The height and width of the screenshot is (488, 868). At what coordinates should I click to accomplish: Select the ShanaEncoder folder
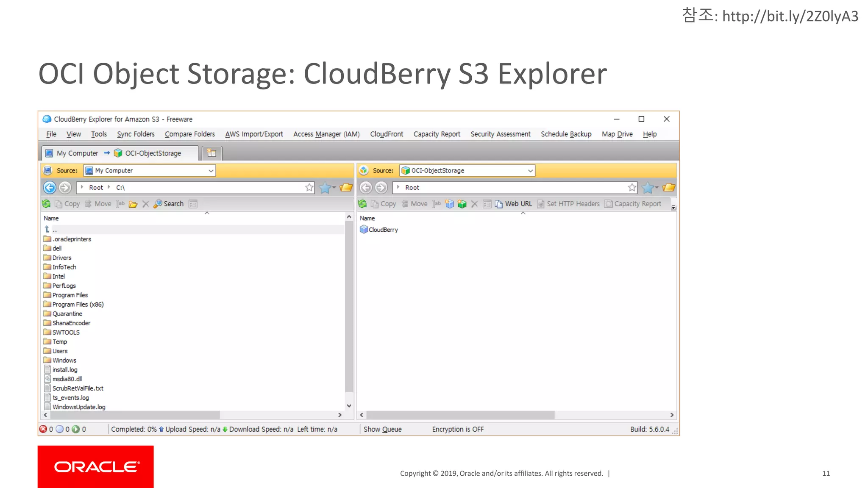tap(67, 323)
